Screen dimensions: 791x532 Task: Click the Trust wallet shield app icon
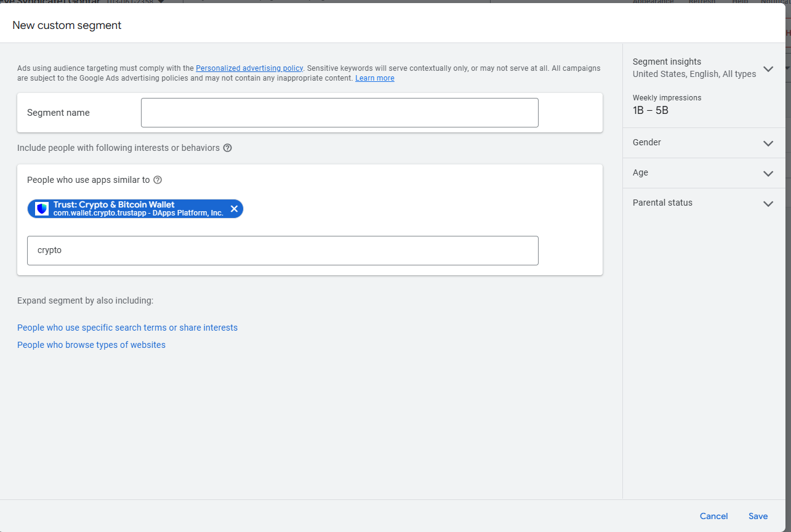coord(42,209)
